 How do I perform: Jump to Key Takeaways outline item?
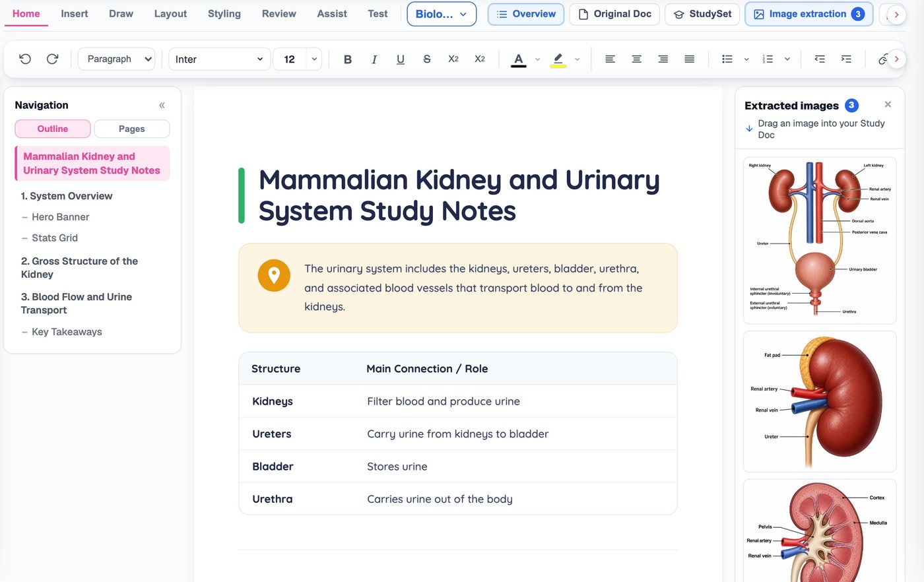coord(67,332)
